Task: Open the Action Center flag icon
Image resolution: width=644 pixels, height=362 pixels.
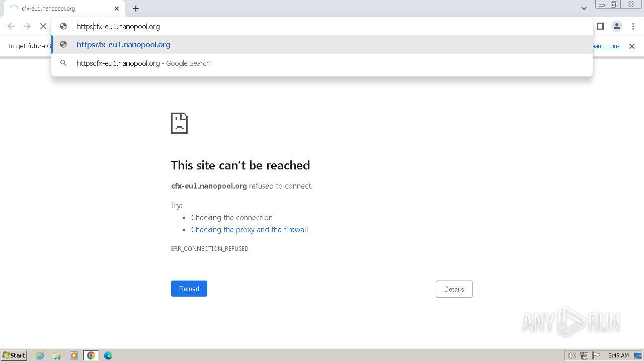Action: pyautogui.click(x=596, y=355)
